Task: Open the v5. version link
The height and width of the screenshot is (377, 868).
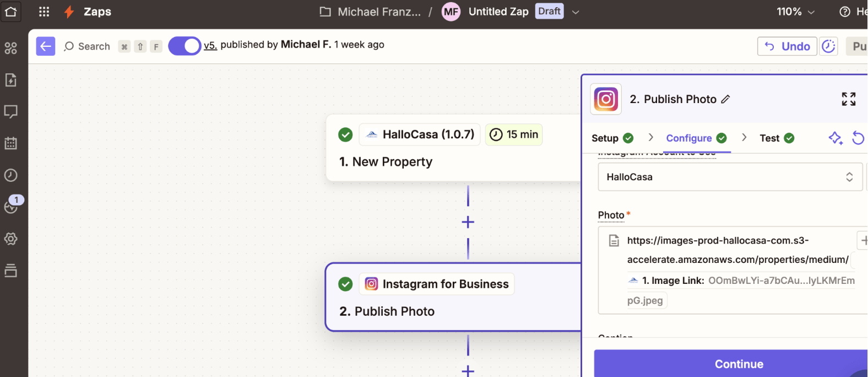Action: tap(210, 45)
